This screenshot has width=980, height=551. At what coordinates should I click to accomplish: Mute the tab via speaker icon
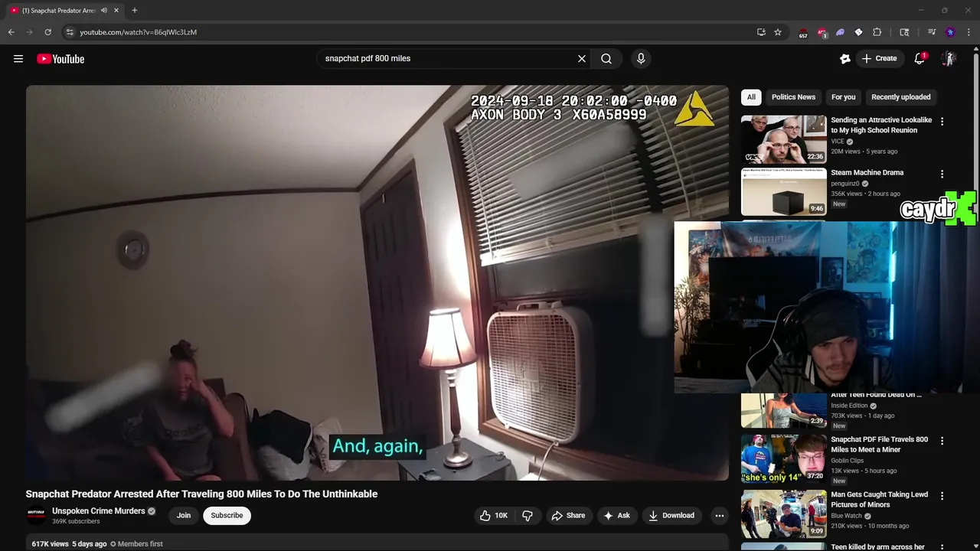[x=104, y=11]
